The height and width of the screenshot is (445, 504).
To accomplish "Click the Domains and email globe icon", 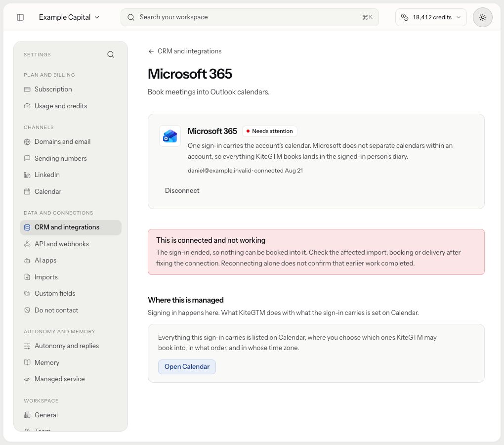I will (x=27, y=142).
